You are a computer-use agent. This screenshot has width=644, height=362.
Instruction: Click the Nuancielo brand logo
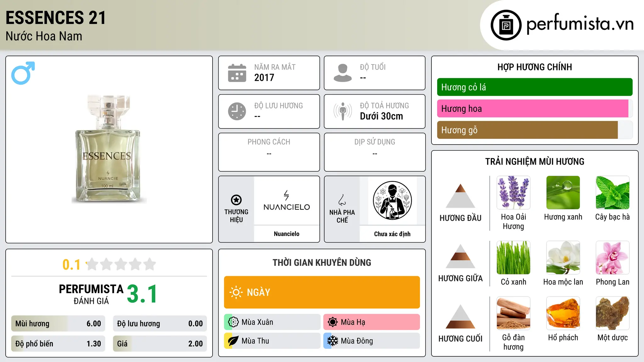286,200
